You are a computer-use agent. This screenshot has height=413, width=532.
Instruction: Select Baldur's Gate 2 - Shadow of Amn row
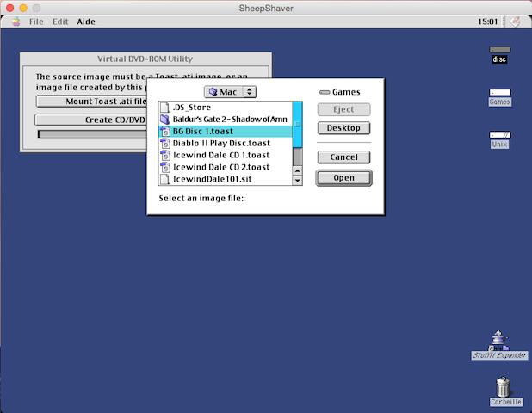click(x=226, y=120)
